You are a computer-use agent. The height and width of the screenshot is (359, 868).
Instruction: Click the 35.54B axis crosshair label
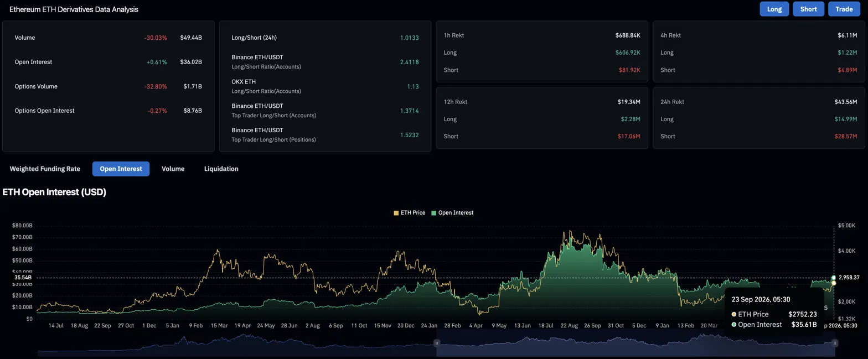pos(23,277)
